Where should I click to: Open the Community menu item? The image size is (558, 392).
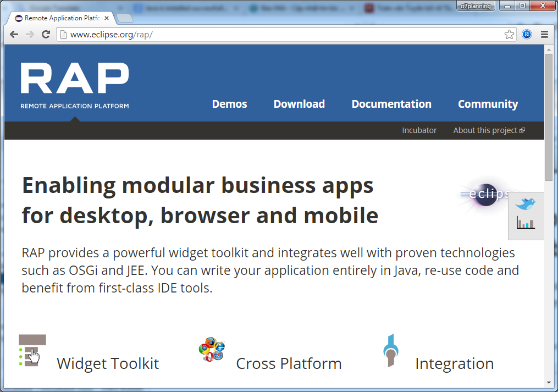tap(488, 104)
